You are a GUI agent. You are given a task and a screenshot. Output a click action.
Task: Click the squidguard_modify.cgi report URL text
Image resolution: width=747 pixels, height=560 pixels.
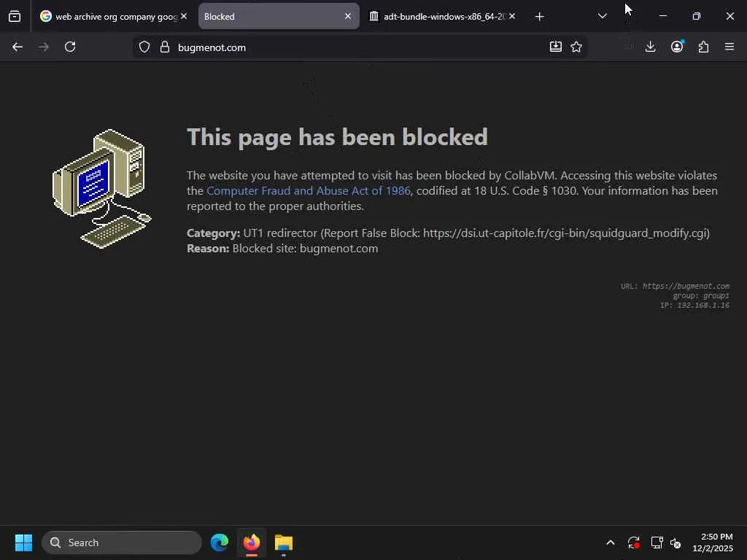pos(565,233)
